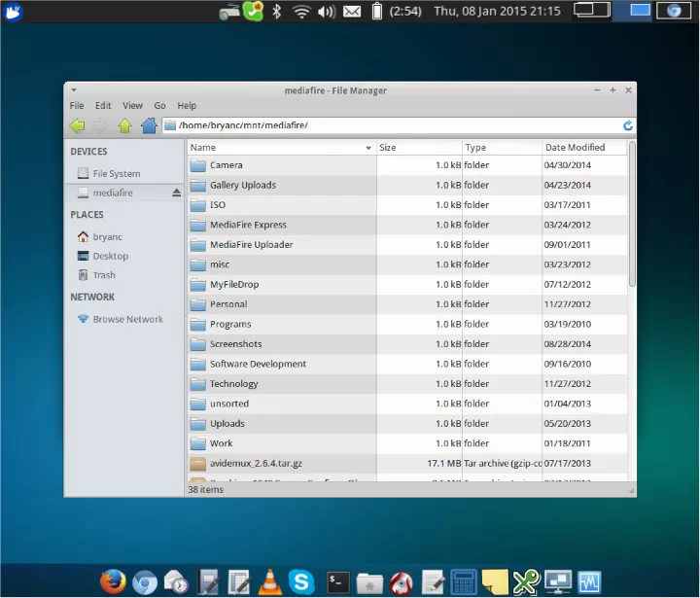Open the Wi-Fi network indicator
The height and width of the screenshot is (598, 700).
(301, 11)
